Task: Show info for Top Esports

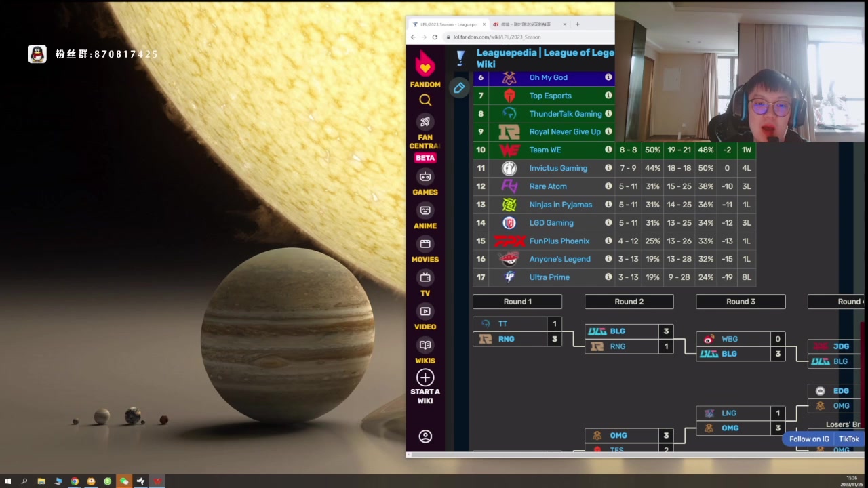Action: point(608,96)
